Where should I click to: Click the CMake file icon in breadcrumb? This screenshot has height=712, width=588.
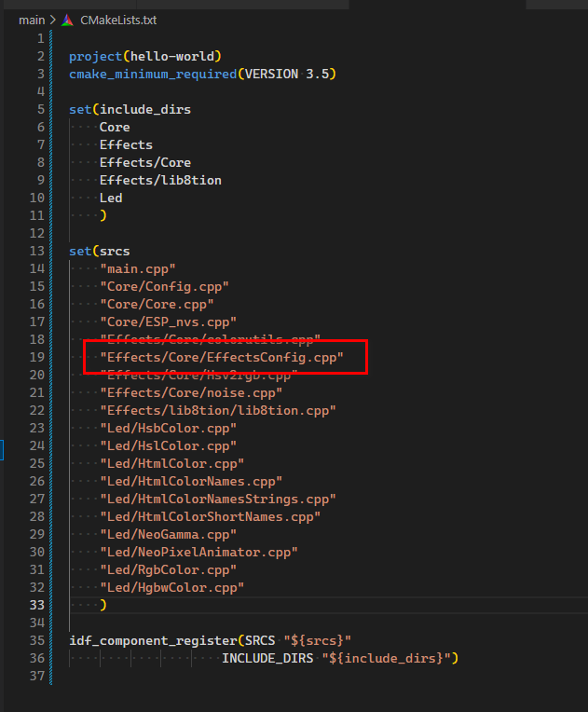[68, 21]
